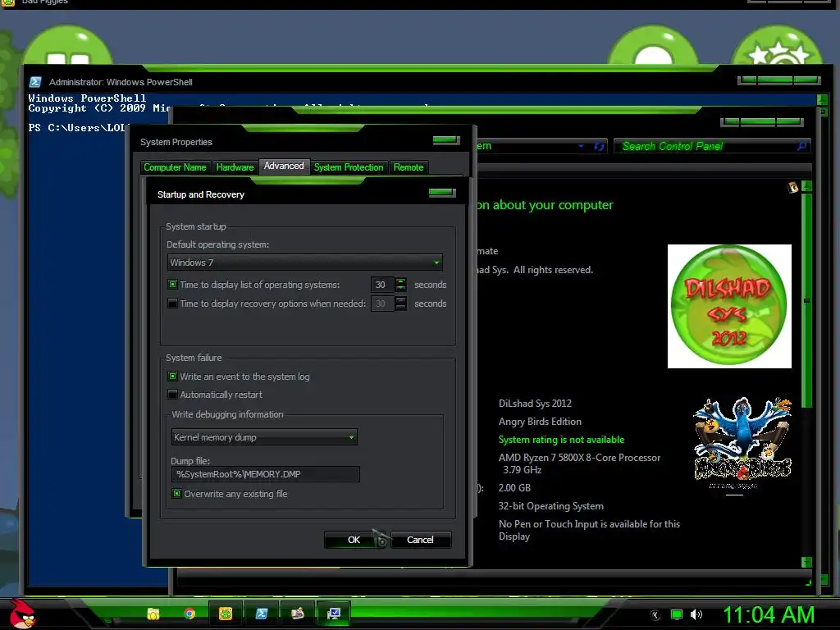840x630 pixels.
Task: Switch to the Hardware tab
Action: (235, 167)
